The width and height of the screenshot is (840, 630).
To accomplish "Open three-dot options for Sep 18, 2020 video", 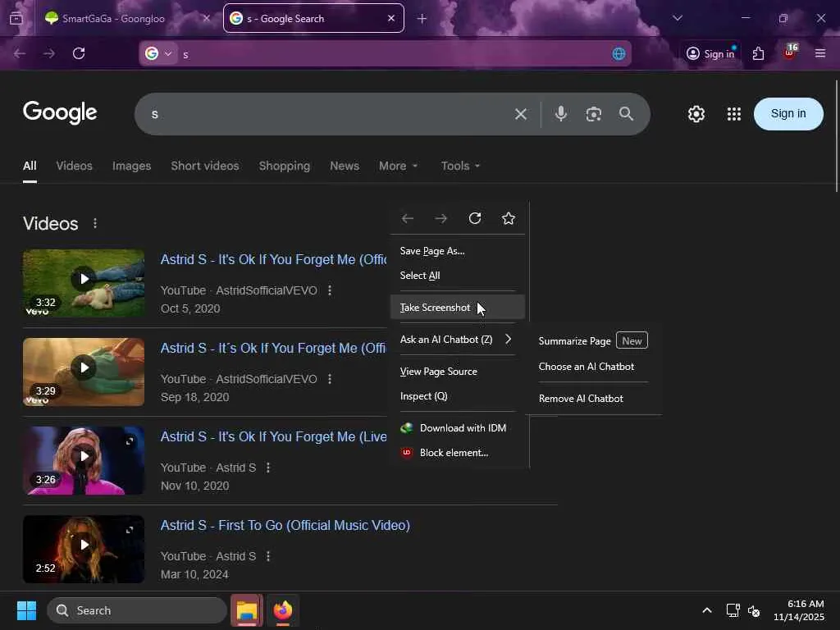I will tap(330, 379).
